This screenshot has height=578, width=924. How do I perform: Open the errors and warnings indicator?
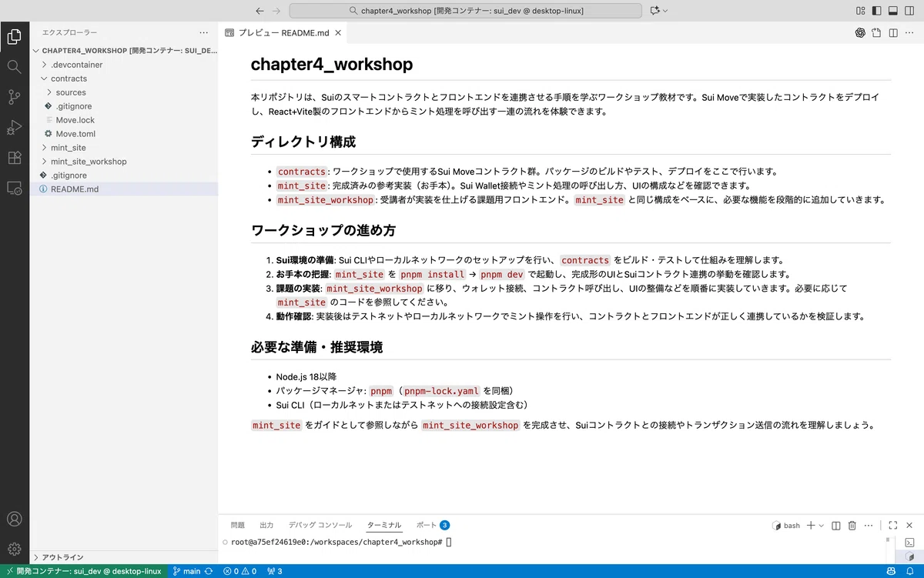(x=240, y=571)
